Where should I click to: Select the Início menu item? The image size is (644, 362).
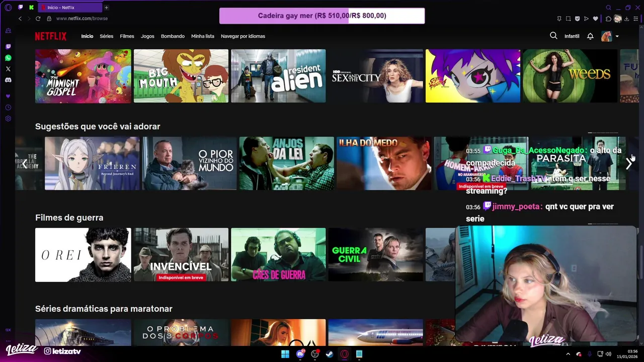[87, 36]
